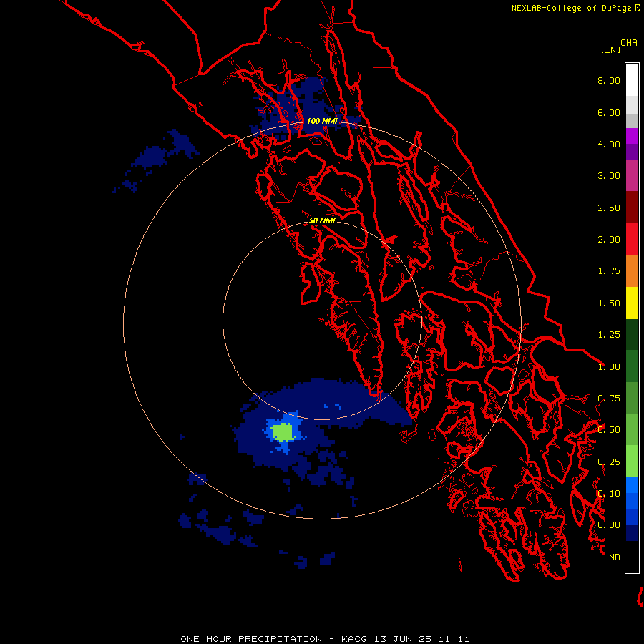Click the 3.00 legend value

click(609, 176)
